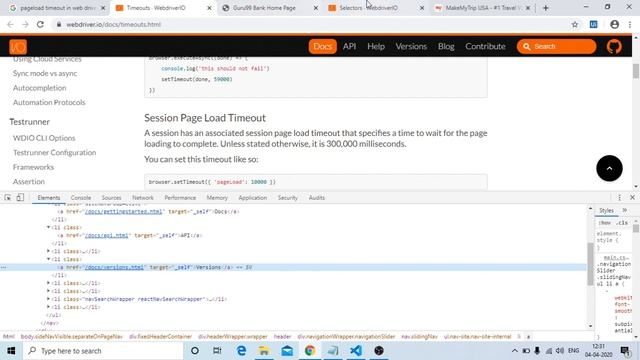Click the Docs nav button

coord(322,47)
